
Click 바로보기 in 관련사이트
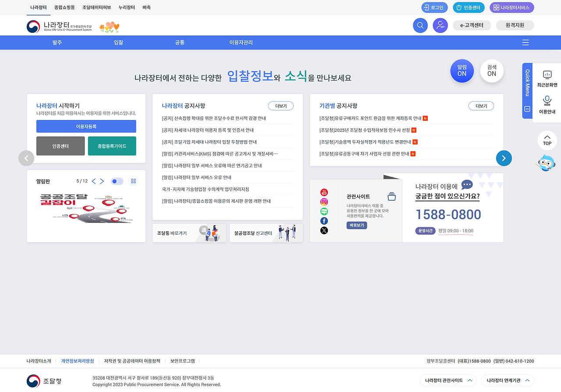[x=357, y=225]
